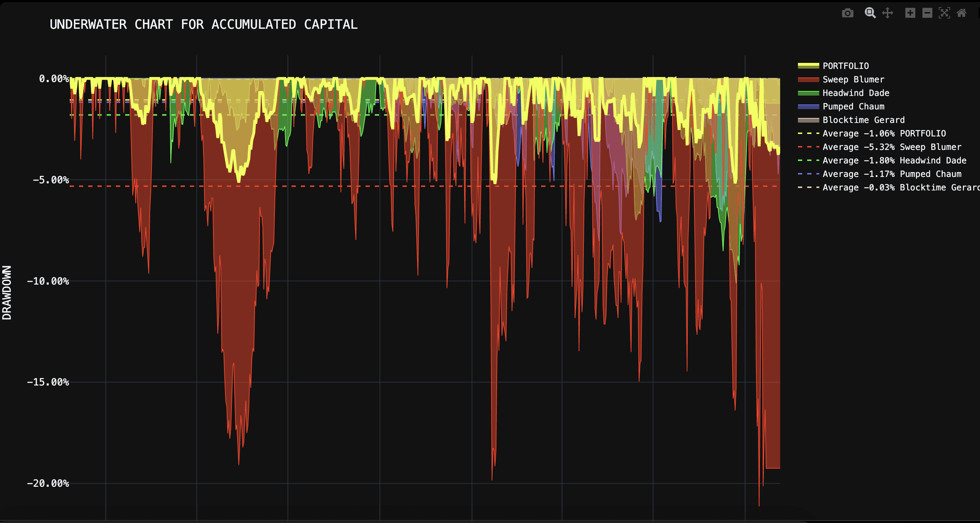This screenshot has width=980, height=523.
Task: Hide Blocktime Gerard series via legend
Action: coord(863,120)
